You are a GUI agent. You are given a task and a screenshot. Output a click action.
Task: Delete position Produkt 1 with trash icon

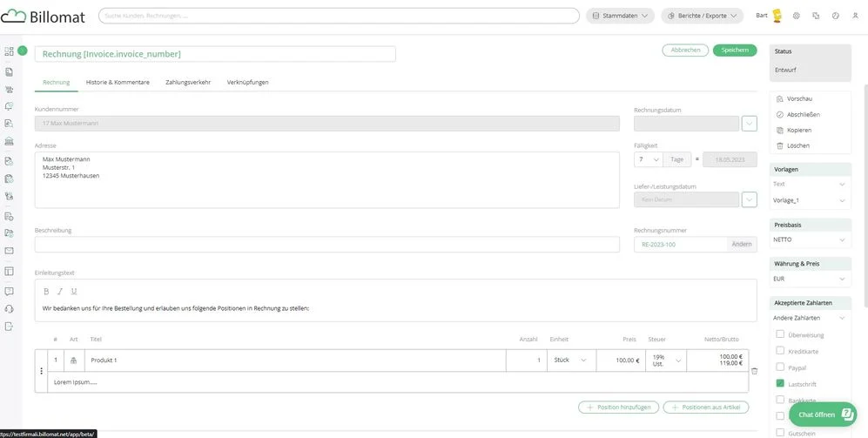click(x=754, y=371)
